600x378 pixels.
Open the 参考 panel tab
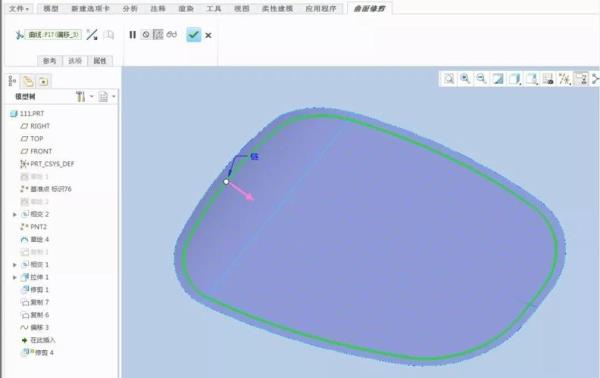click(x=49, y=60)
